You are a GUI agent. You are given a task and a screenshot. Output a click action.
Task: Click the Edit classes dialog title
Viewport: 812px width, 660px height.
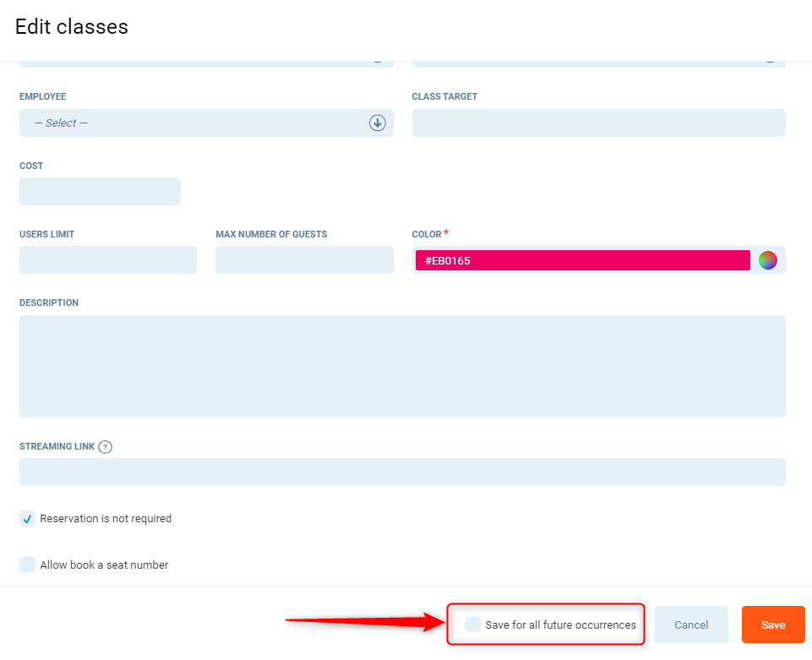coord(72,27)
